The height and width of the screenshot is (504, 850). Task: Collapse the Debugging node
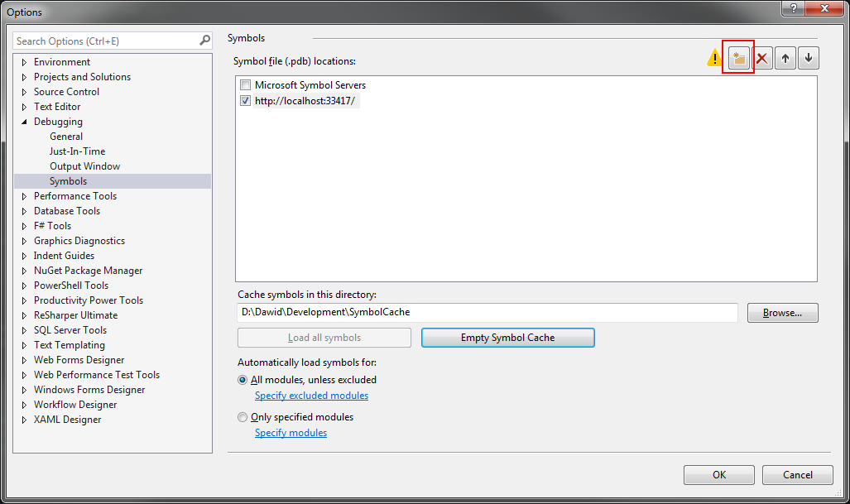coord(24,122)
